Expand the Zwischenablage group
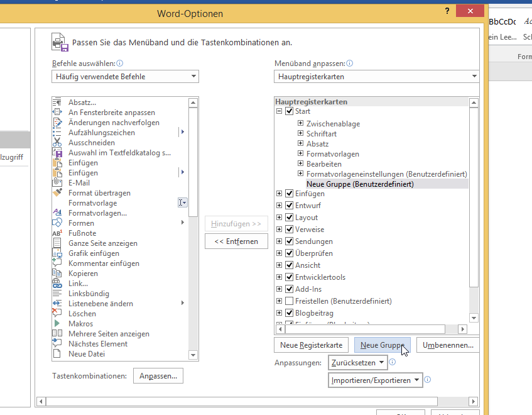Viewport: 532px width, 415px height. tap(300, 123)
